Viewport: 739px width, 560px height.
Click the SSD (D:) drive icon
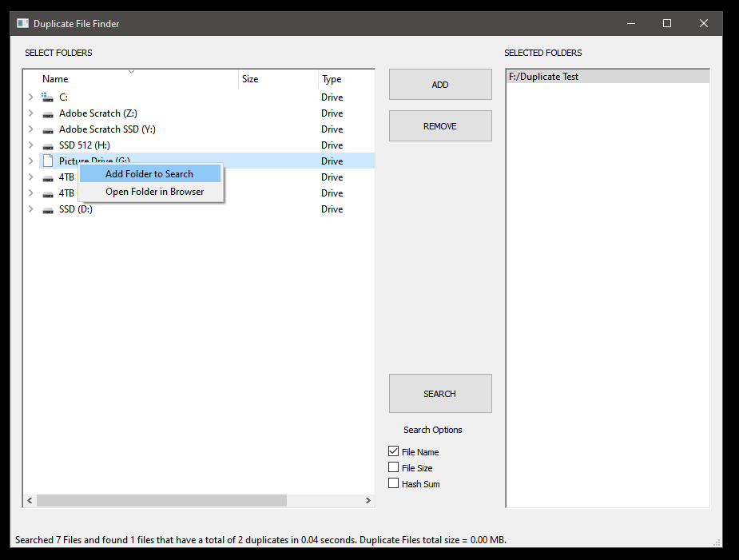48,209
